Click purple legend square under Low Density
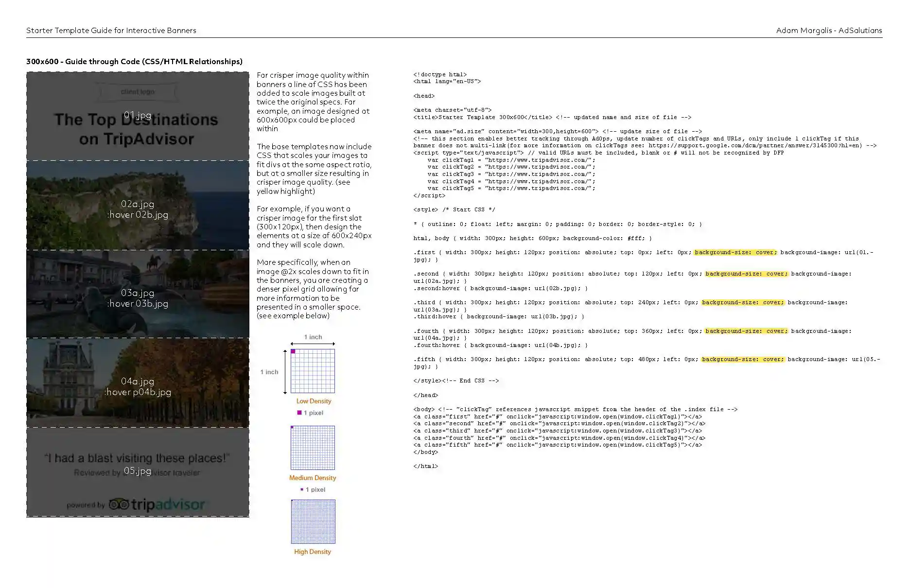 tap(299, 413)
